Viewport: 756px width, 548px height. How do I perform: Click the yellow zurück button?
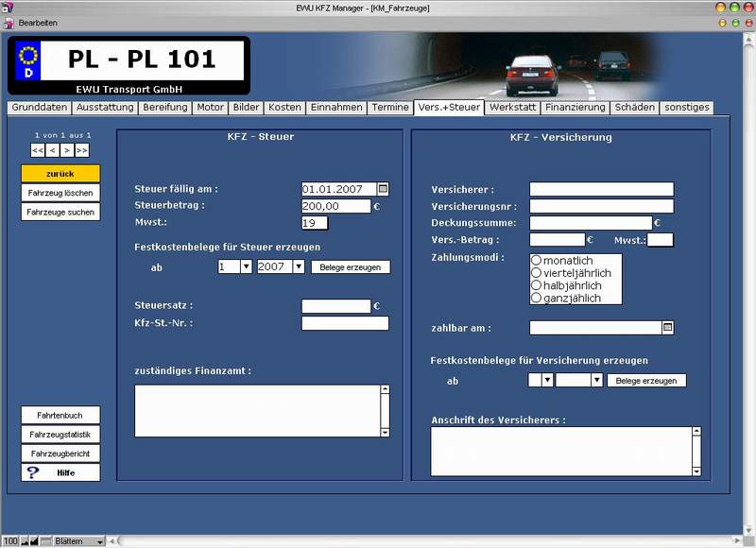tap(60, 174)
